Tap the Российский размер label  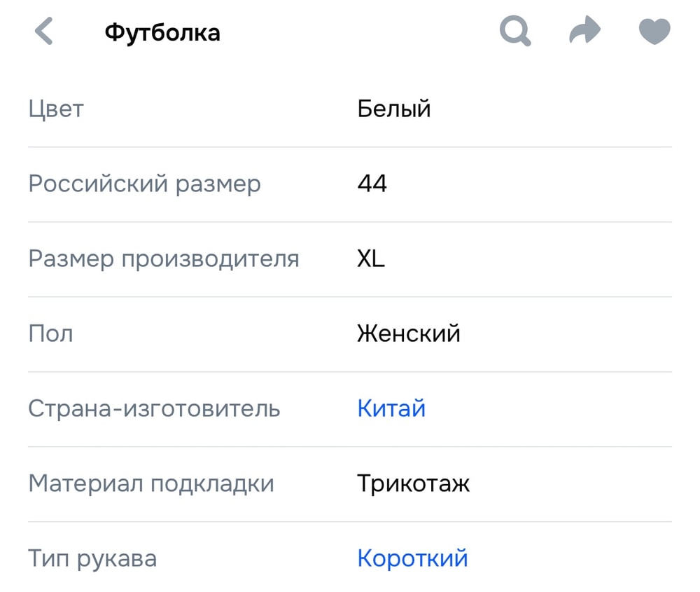coord(144,184)
